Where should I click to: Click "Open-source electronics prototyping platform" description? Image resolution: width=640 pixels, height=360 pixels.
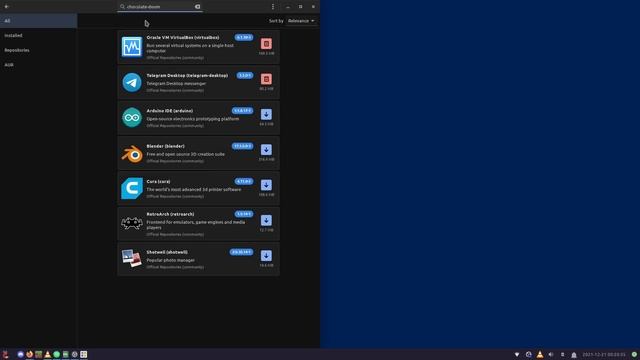pos(193,119)
